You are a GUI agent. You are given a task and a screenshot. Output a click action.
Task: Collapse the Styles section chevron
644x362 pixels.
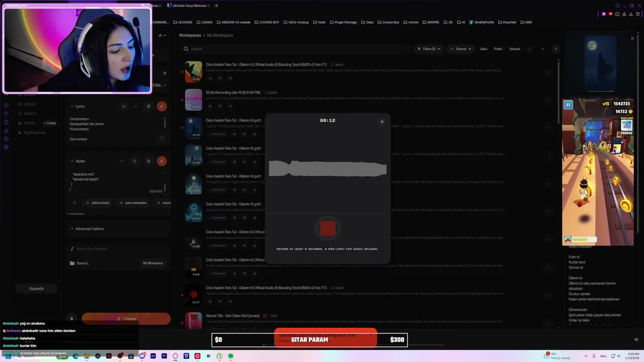pyautogui.click(x=72, y=161)
